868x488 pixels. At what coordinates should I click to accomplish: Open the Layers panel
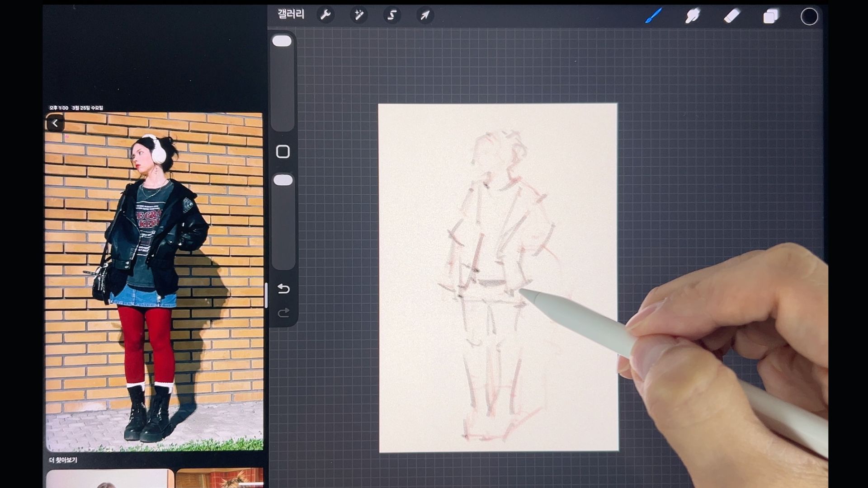click(771, 17)
